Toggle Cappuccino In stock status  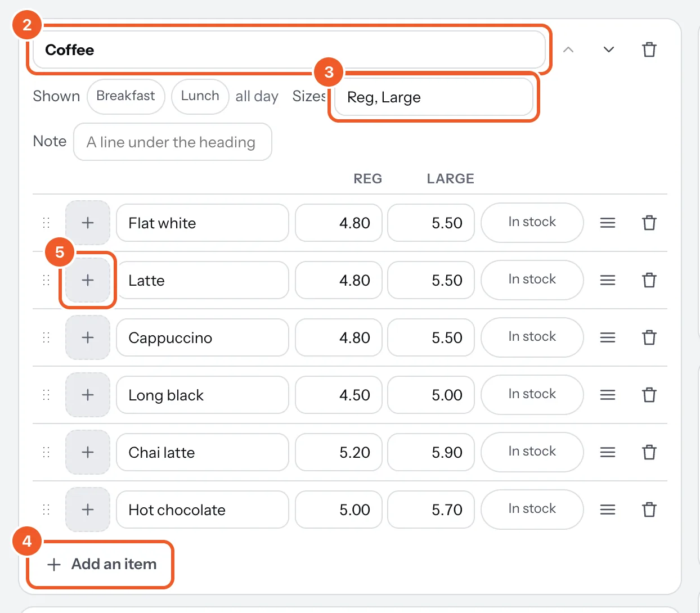point(532,337)
